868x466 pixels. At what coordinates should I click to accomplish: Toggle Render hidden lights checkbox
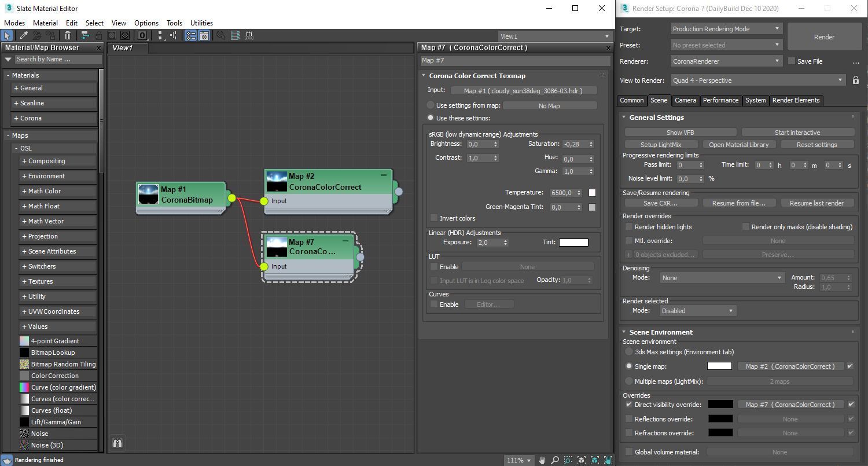[629, 227]
